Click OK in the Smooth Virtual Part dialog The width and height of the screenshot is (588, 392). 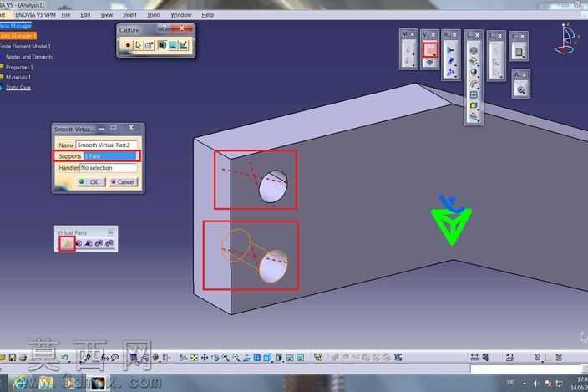(x=89, y=182)
